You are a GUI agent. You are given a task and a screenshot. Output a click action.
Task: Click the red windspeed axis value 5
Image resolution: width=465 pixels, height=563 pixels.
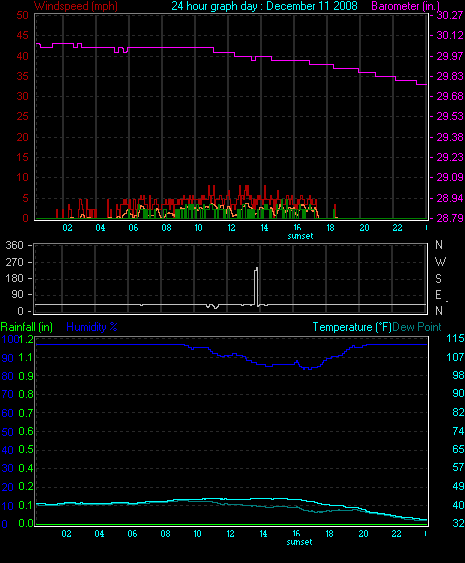[25, 198]
